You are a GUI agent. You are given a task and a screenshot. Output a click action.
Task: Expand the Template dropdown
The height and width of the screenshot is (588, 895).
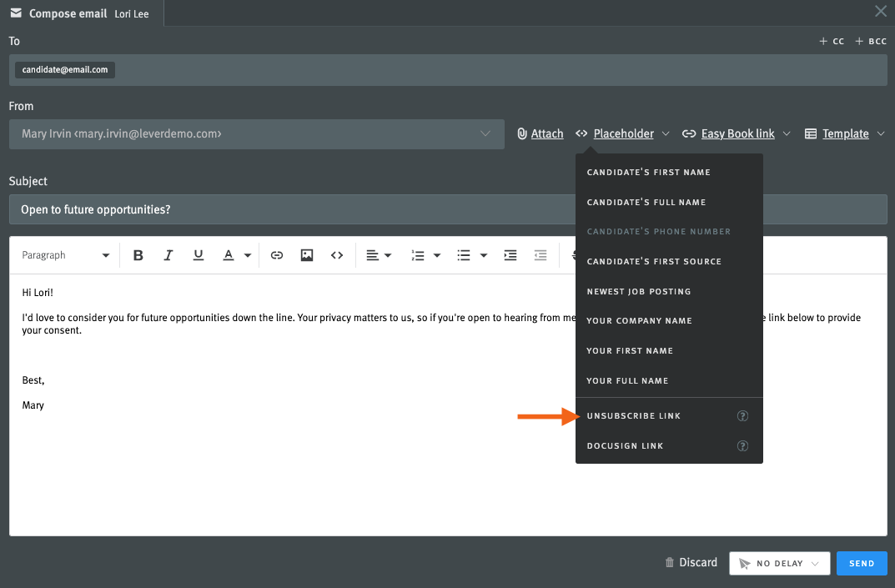(x=845, y=133)
